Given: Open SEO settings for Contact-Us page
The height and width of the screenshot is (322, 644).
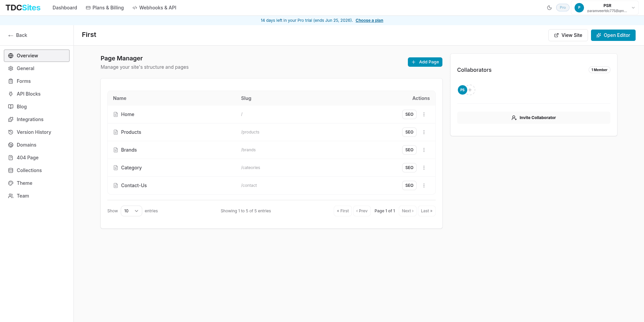Looking at the screenshot, I should tap(409, 185).
